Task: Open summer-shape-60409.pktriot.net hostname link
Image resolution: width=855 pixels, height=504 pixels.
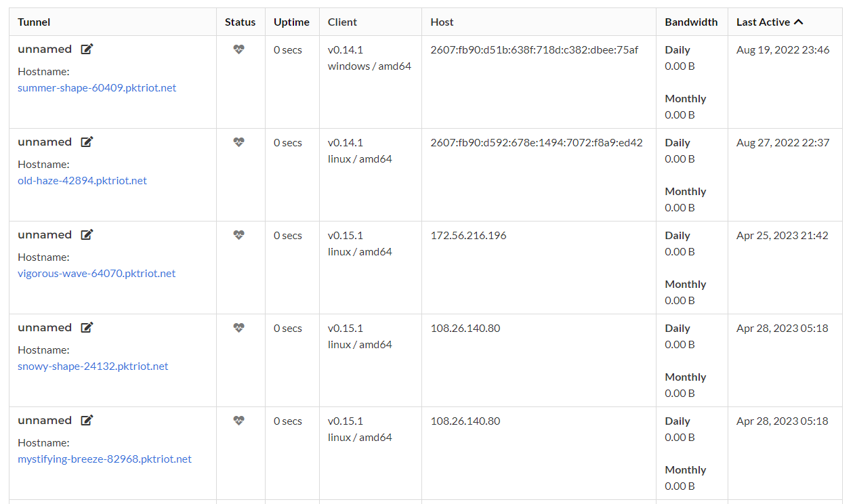Action: pos(97,88)
